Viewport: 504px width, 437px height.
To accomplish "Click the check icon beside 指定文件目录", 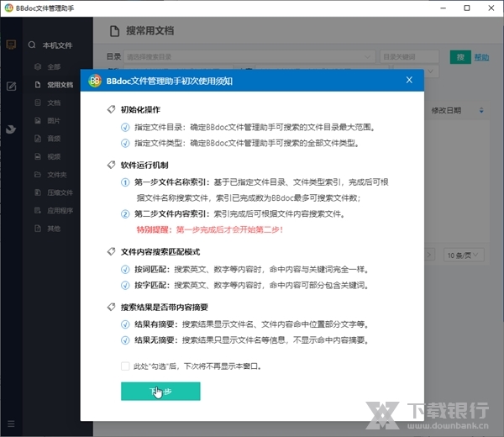I will (125, 128).
